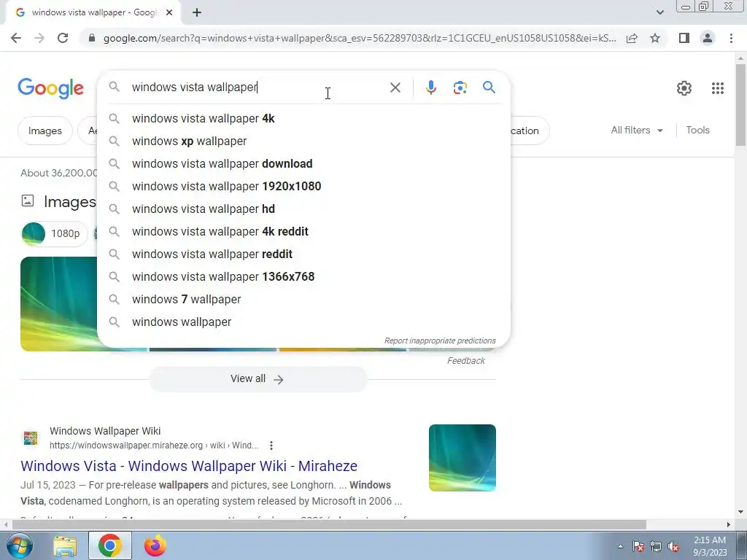Click the Chrome taskbar icon
This screenshot has height=560, width=747.
pos(109,545)
